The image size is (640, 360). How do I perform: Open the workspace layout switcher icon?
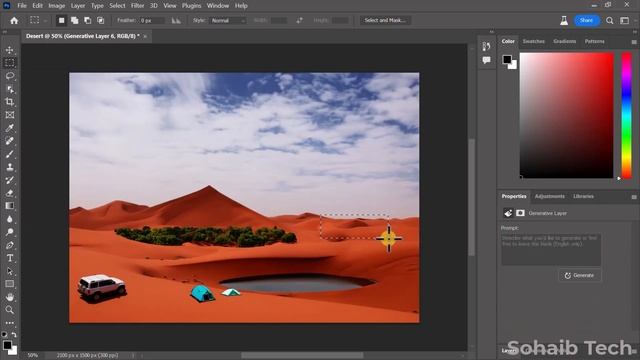click(x=624, y=20)
